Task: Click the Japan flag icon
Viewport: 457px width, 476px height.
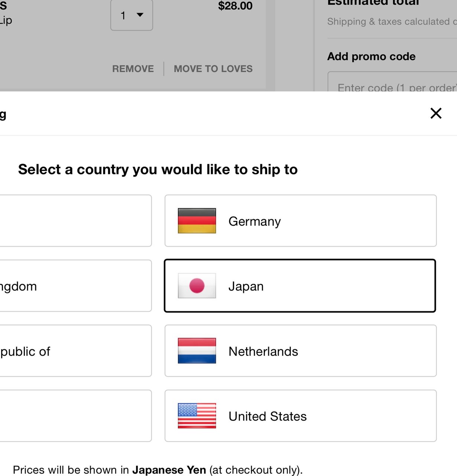Action: point(197,286)
